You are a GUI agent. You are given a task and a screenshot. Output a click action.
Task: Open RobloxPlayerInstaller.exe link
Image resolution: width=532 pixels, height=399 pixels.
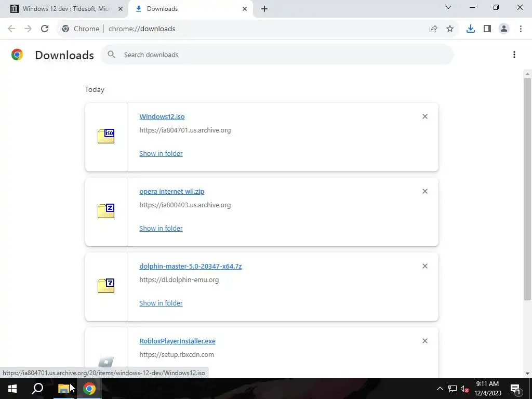[177, 341]
